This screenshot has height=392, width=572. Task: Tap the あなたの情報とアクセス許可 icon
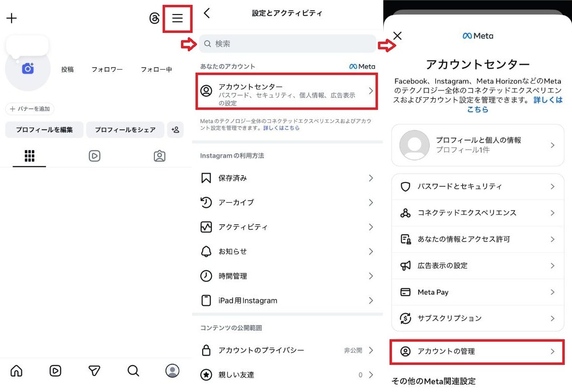coord(406,239)
